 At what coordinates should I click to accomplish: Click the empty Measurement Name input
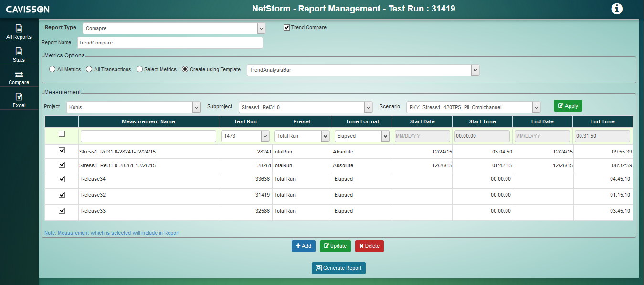pos(148,136)
